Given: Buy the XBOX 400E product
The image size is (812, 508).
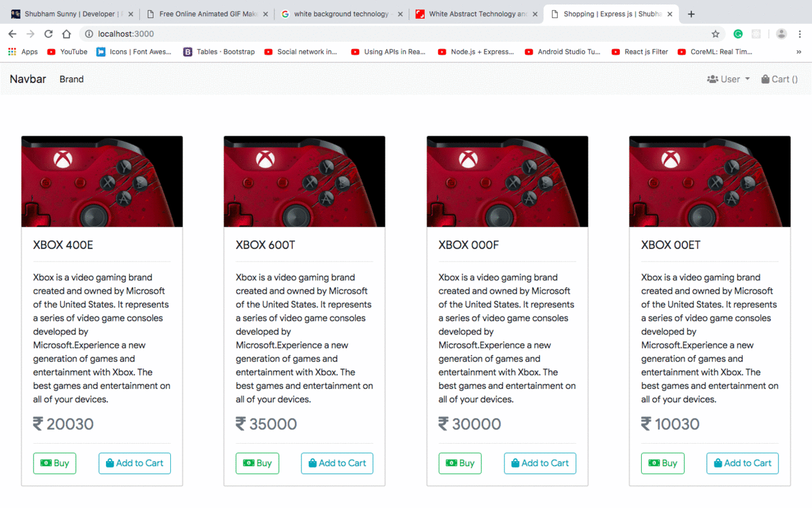Looking at the screenshot, I should pos(55,463).
